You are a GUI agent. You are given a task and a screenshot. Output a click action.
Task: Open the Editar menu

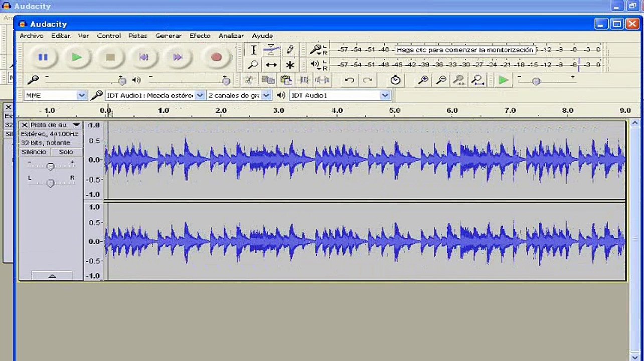pyautogui.click(x=61, y=36)
